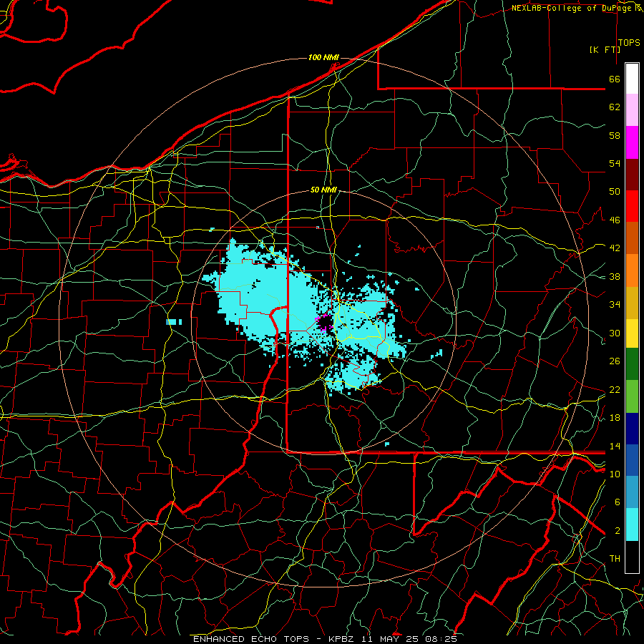Click the magenta 58 kft legend swatch
Screen dimensions: 644x644
point(632,142)
